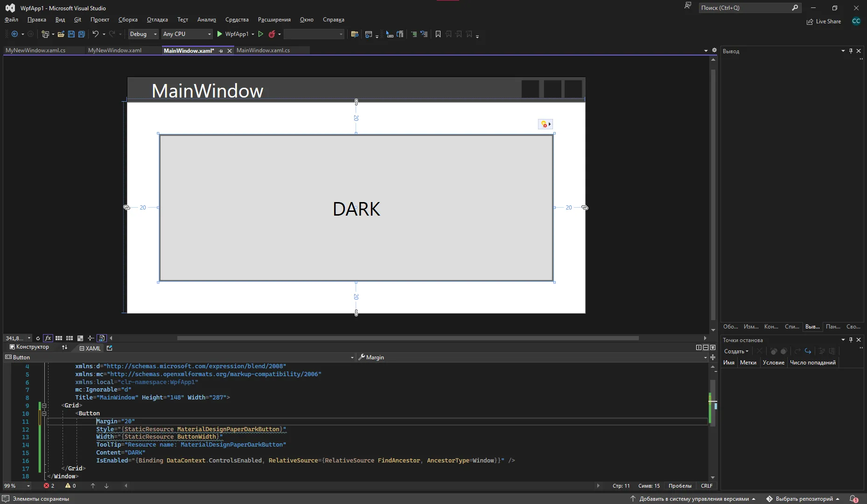Switch to vertical split layout icon
Screen dimensions: 867x504
pyautogui.click(x=699, y=347)
